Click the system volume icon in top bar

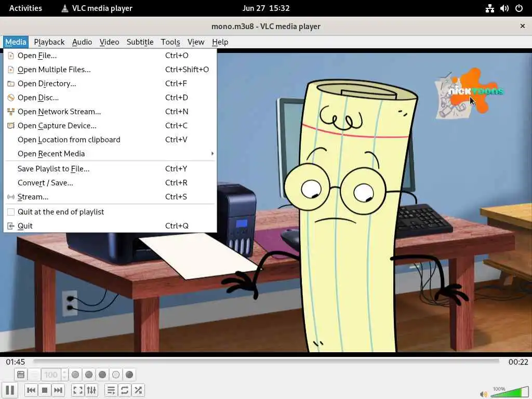pos(504,8)
